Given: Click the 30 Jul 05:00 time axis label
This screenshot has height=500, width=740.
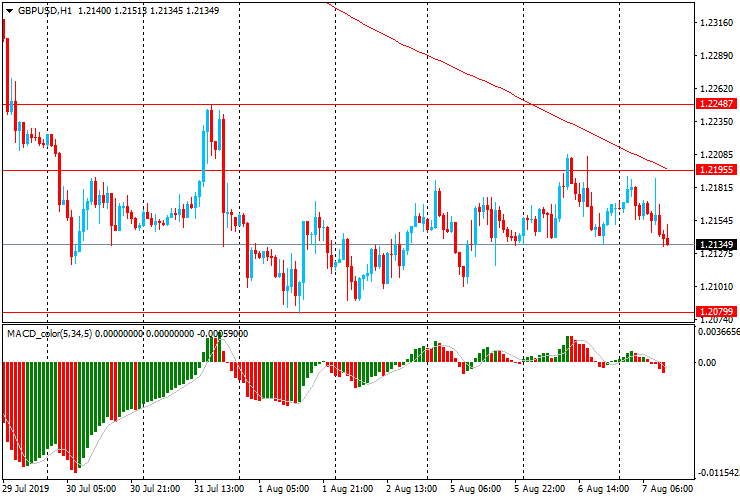Looking at the screenshot, I should [91, 489].
